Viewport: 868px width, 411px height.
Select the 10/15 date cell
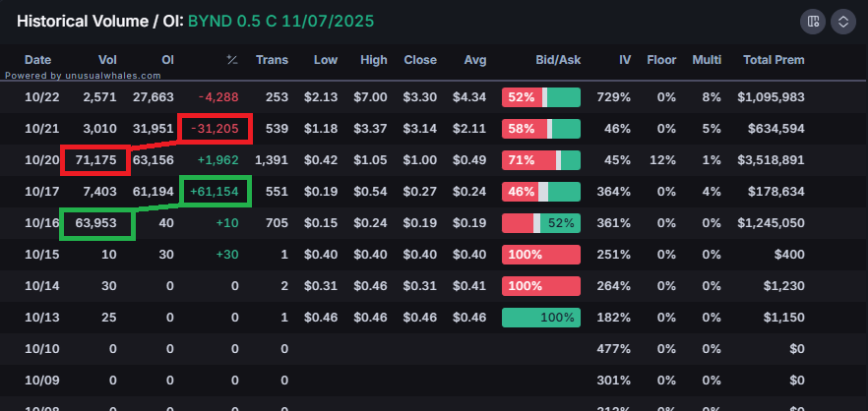tap(42, 255)
